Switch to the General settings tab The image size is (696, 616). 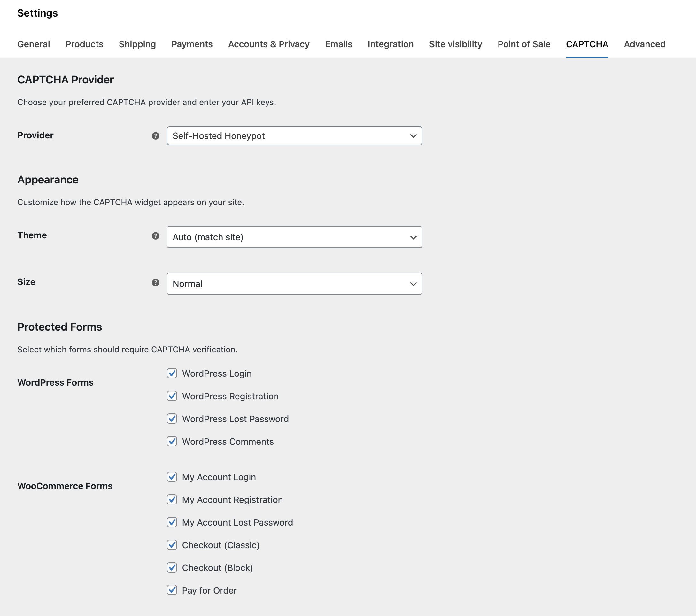click(33, 44)
